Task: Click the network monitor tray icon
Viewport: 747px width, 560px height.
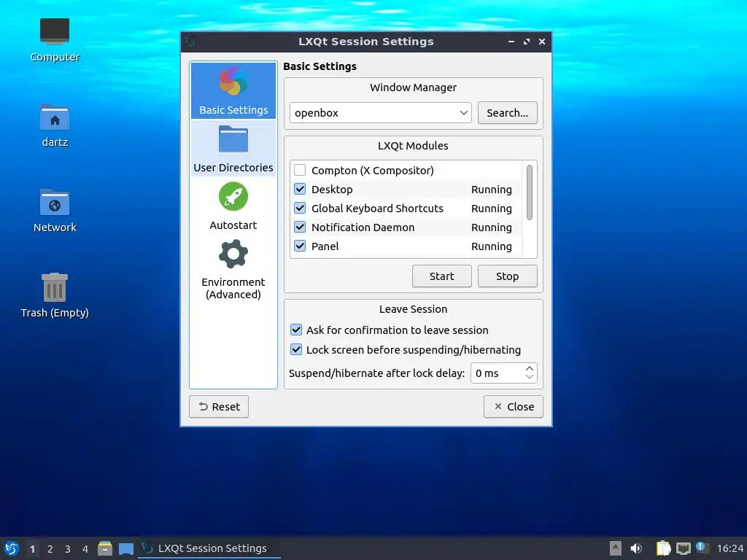Action: [683, 548]
